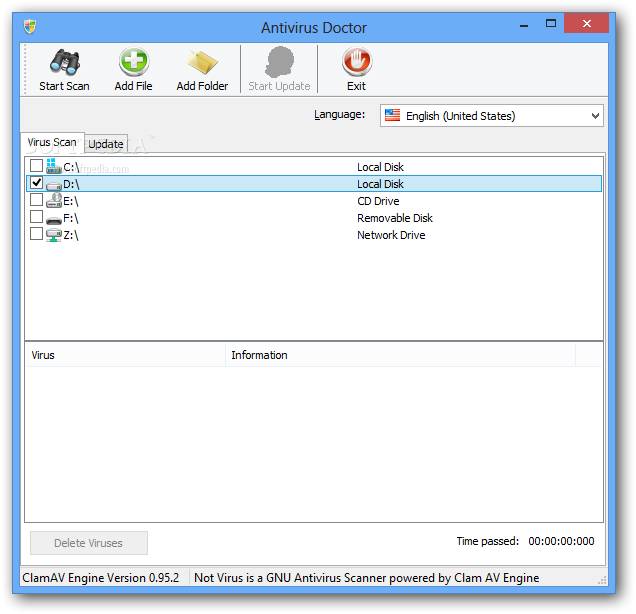Click the US flag icon in language box
The height and width of the screenshot is (614, 636).
(x=392, y=115)
